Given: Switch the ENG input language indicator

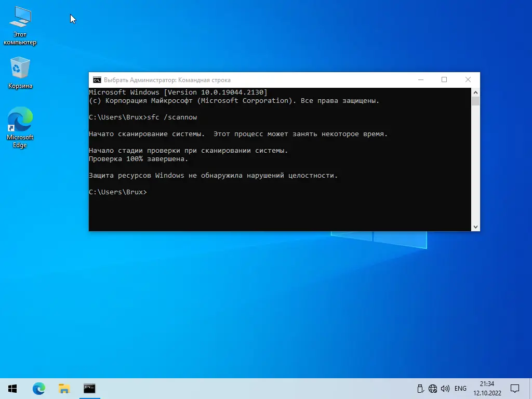Looking at the screenshot, I should tap(460, 389).
